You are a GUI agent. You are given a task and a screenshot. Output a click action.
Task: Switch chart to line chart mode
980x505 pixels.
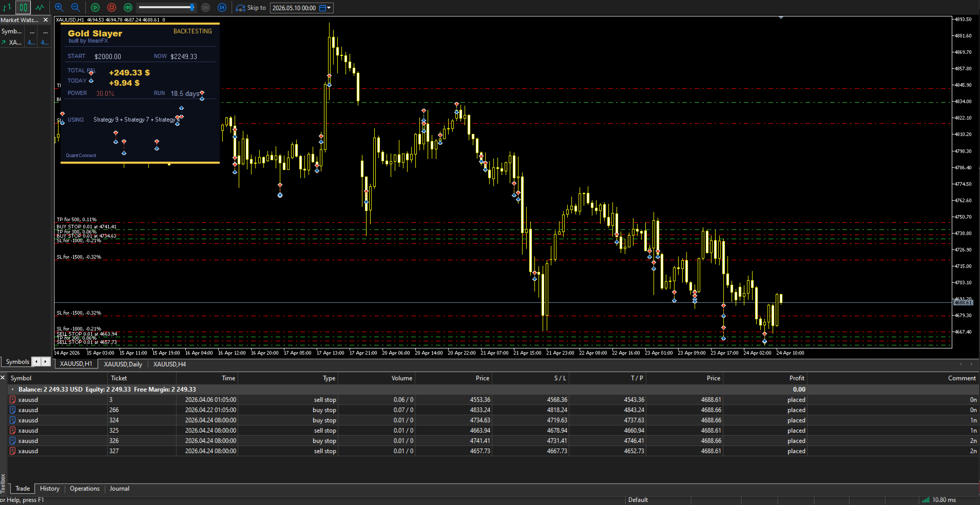(40, 7)
